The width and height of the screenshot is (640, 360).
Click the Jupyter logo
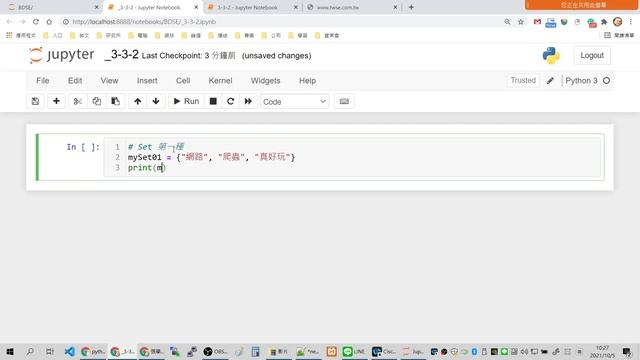pos(62,55)
